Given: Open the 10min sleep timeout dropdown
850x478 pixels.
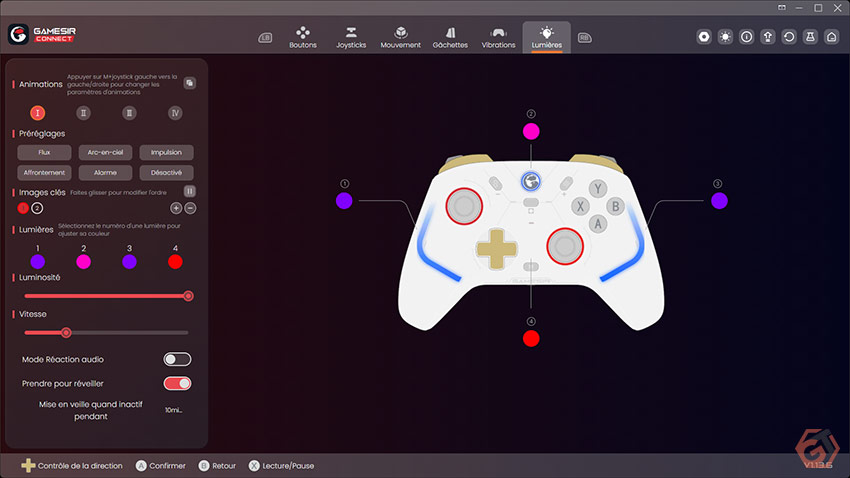Looking at the screenshot, I should [x=173, y=410].
